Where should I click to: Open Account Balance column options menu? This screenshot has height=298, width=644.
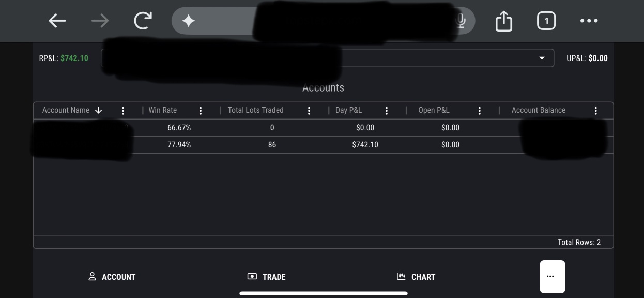pyautogui.click(x=596, y=111)
